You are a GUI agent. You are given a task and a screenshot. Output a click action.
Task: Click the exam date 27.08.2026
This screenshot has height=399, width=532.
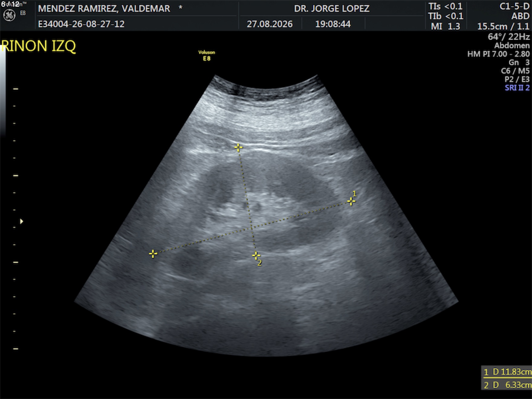(270, 24)
